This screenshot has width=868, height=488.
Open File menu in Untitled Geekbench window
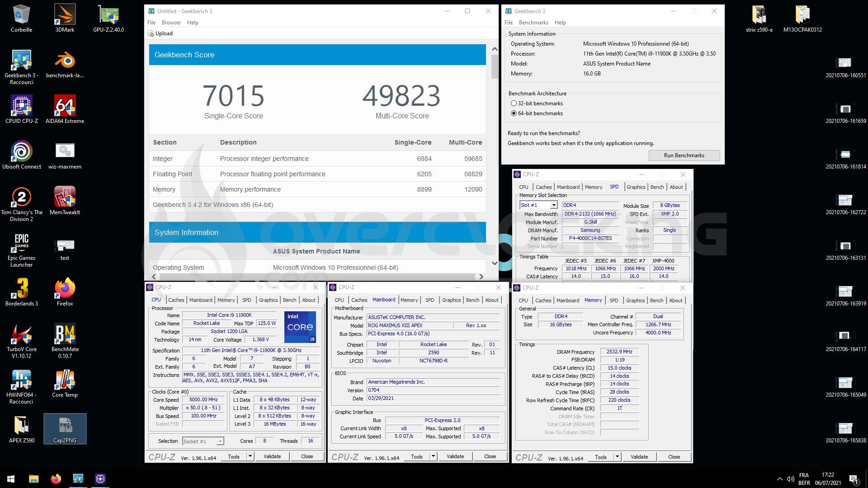[x=151, y=23]
